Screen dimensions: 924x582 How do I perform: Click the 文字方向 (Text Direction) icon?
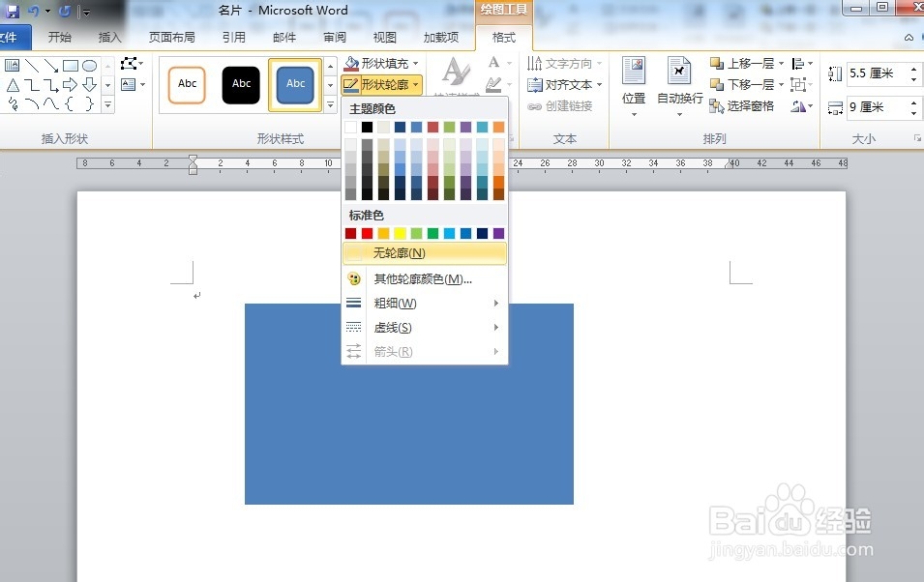pyautogui.click(x=536, y=62)
